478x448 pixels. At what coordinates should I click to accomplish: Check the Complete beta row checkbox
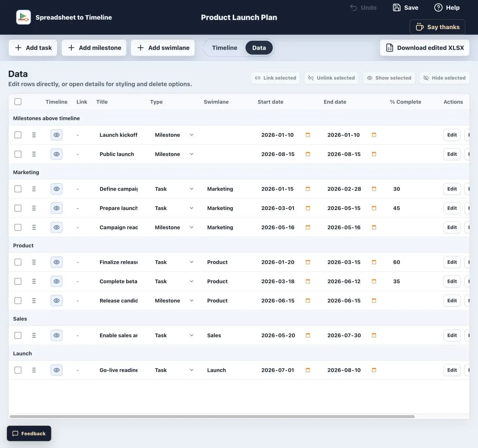point(18,281)
